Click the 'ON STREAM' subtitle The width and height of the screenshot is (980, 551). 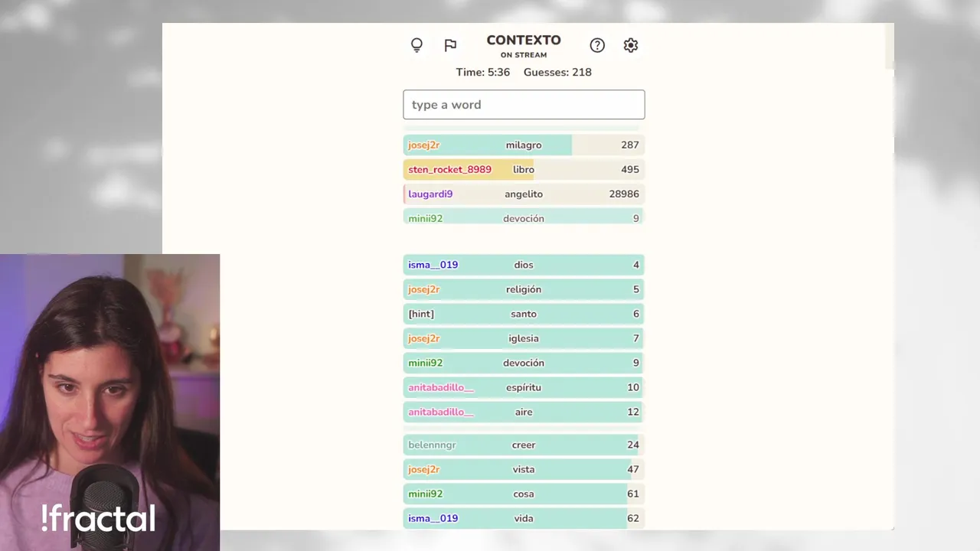click(524, 55)
